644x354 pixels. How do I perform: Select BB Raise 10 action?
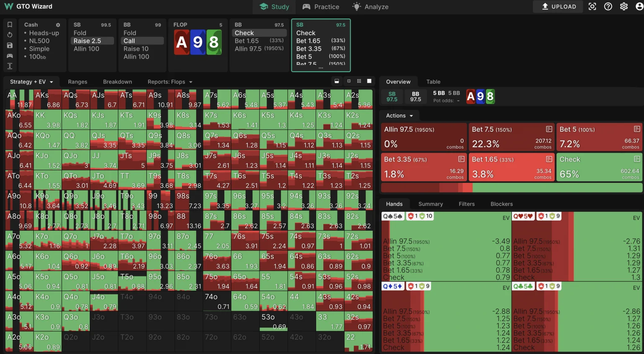pyautogui.click(x=136, y=49)
